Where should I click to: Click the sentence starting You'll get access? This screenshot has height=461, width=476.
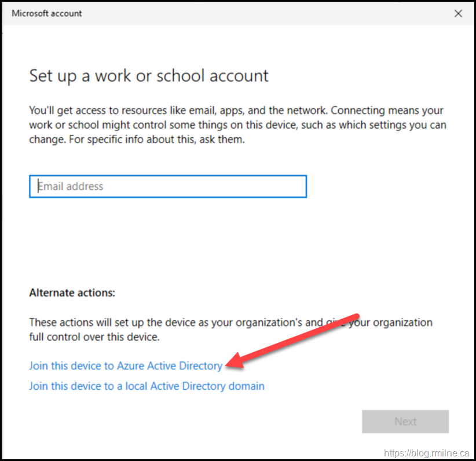click(x=174, y=110)
